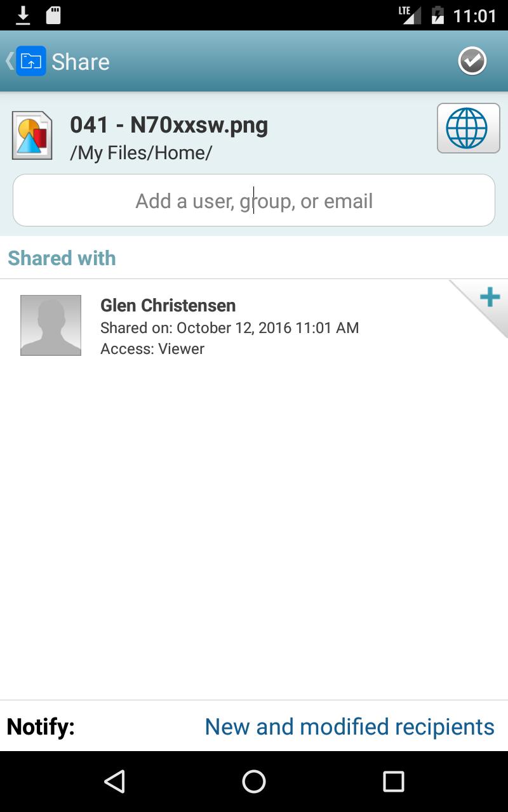Tap Android home circle button
Screen dimensions: 508x812
pos(254,782)
